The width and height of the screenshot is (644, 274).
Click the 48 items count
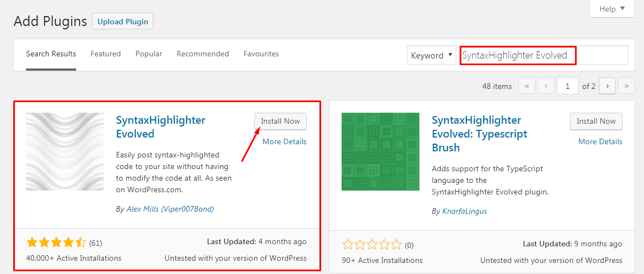(497, 86)
